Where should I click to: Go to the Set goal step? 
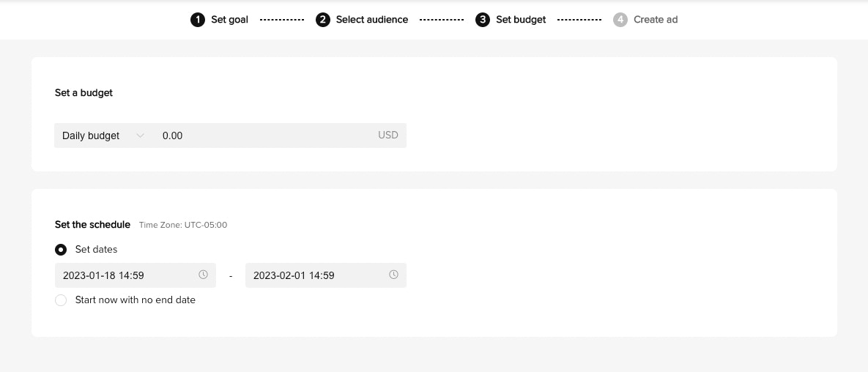[x=229, y=20]
